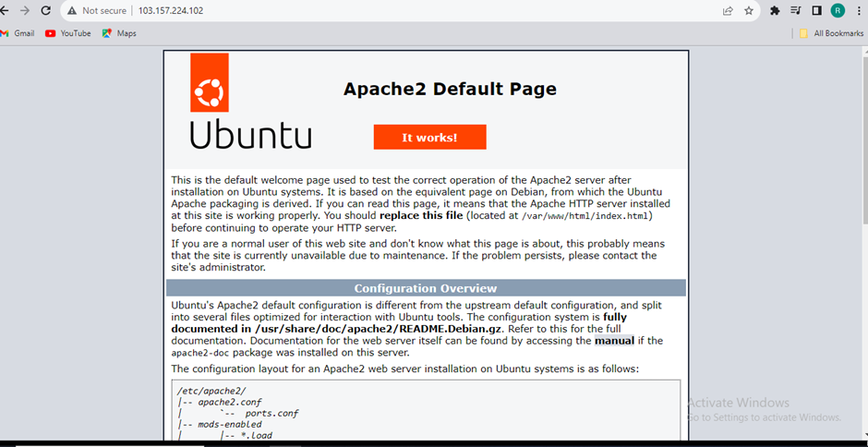Bookmark this page with star icon

click(749, 11)
